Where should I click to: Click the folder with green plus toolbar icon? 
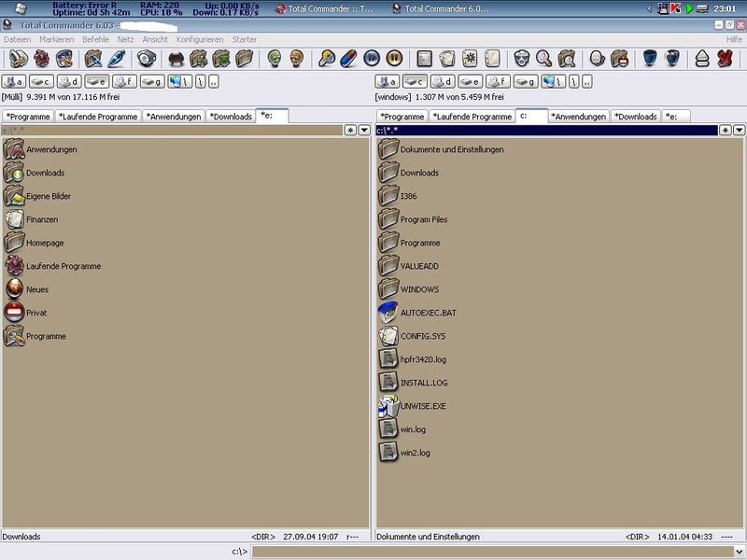tap(199, 59)
